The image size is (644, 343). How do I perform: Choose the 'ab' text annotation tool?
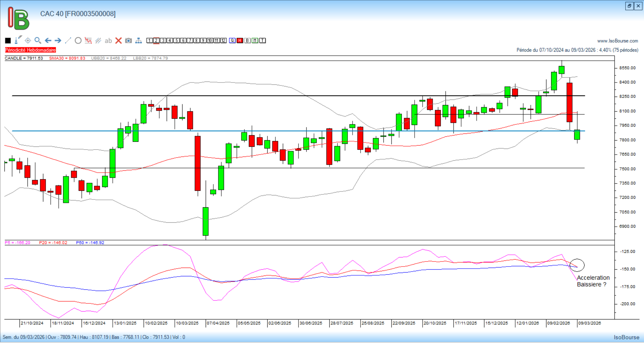(108, 41)
